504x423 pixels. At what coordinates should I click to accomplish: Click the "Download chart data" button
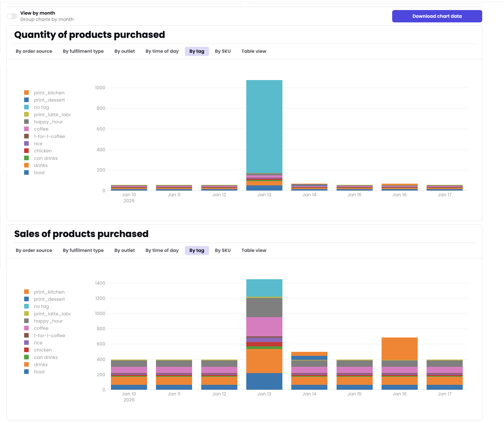tap(437, 16)
